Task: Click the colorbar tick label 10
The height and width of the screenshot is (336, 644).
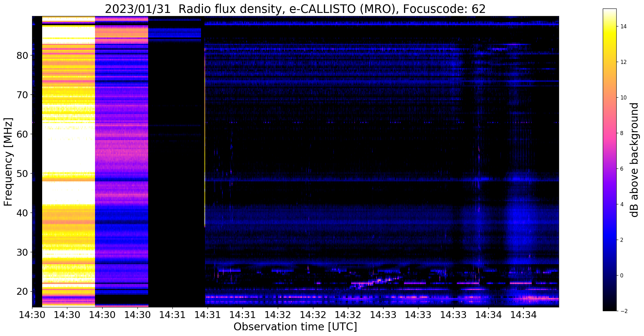Action: pyautogui.click(x=623, y=98)
